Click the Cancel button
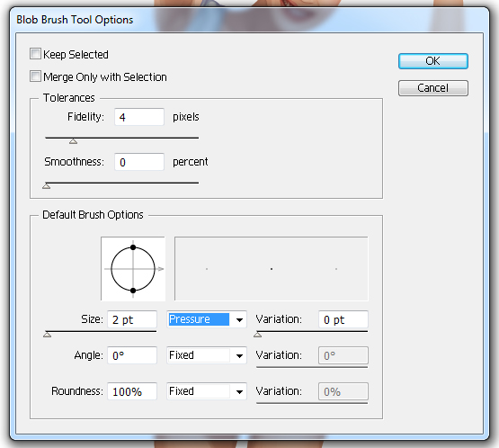The image size is (499, 448). (432, 88)
